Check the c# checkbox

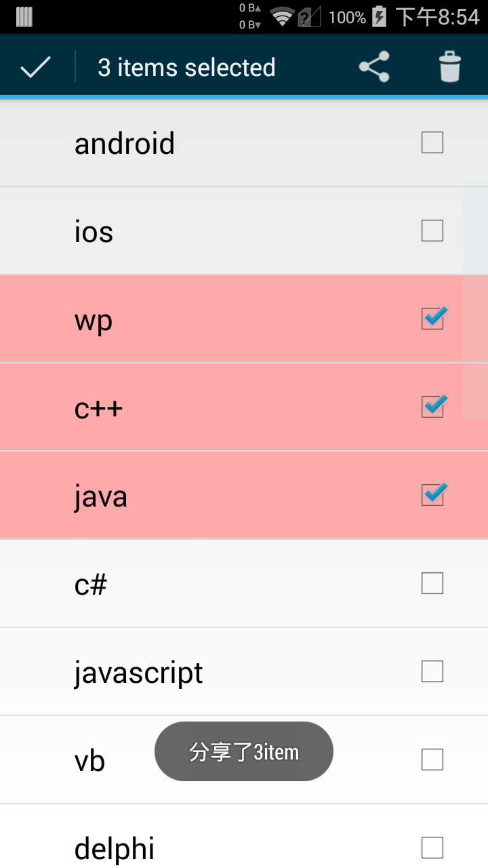pos(432,583)
